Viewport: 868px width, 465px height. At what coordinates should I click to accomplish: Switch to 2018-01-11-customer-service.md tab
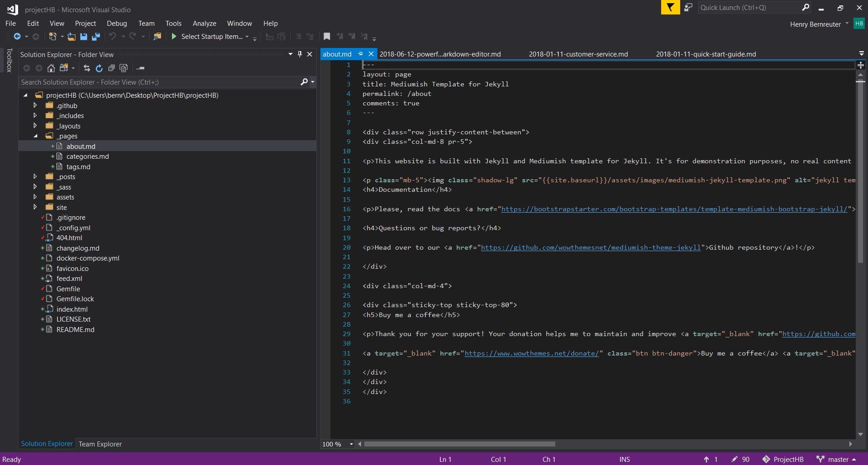[578, 54]
